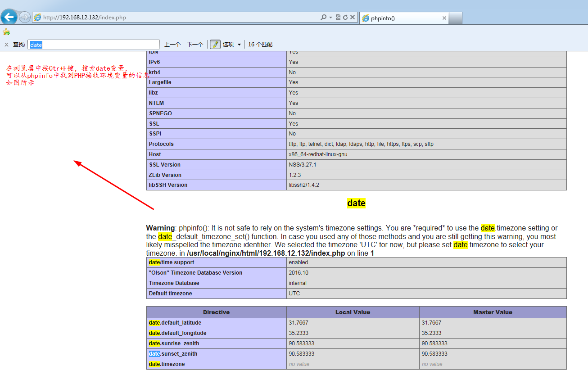Click the date.default_longitude directive
This screenshot has width=588, height=375.
point(177,333)
